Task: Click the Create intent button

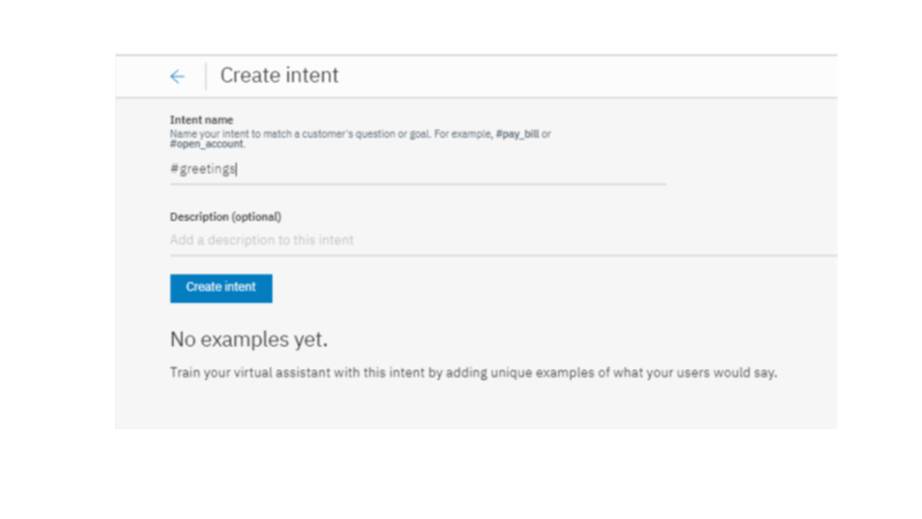Action: [x=221, y=288]
